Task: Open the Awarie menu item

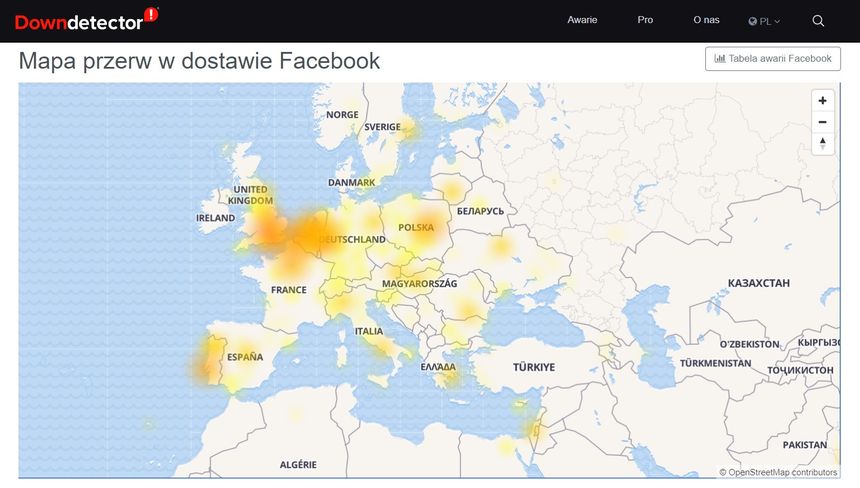Action: (x=582, y=20)
